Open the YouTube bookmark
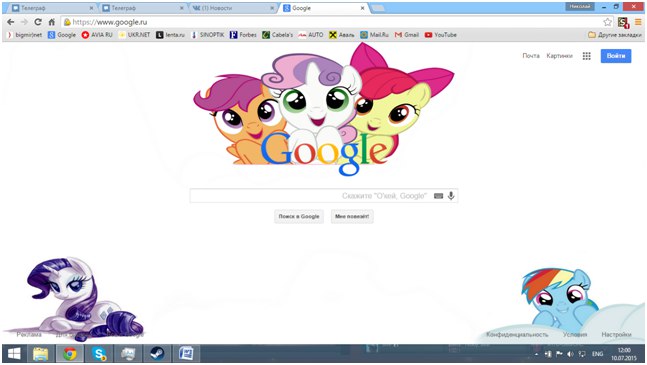This screenshot has width=647, height=365. coord(441,35)
